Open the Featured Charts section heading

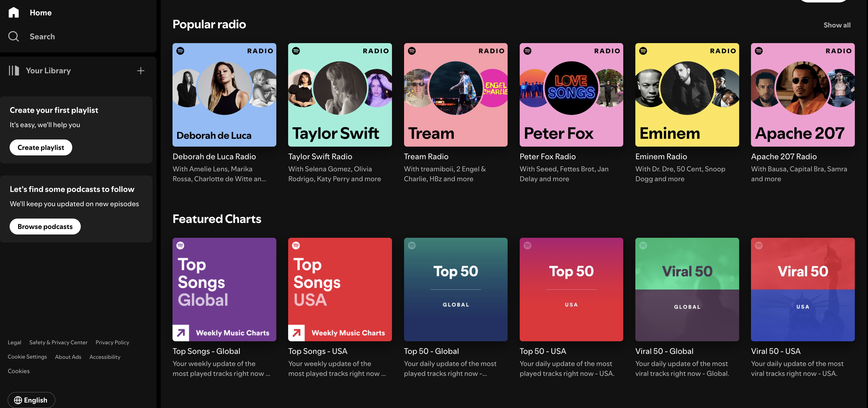[x=217, y=219]
